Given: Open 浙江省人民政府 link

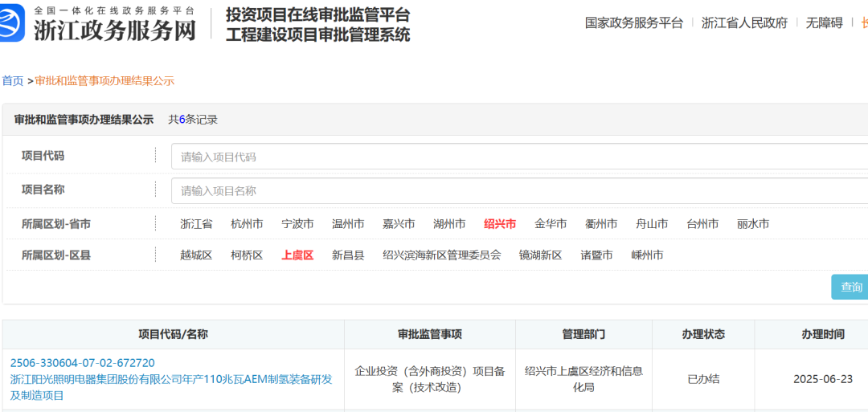Looking at the screenshot, I should 744,23.
